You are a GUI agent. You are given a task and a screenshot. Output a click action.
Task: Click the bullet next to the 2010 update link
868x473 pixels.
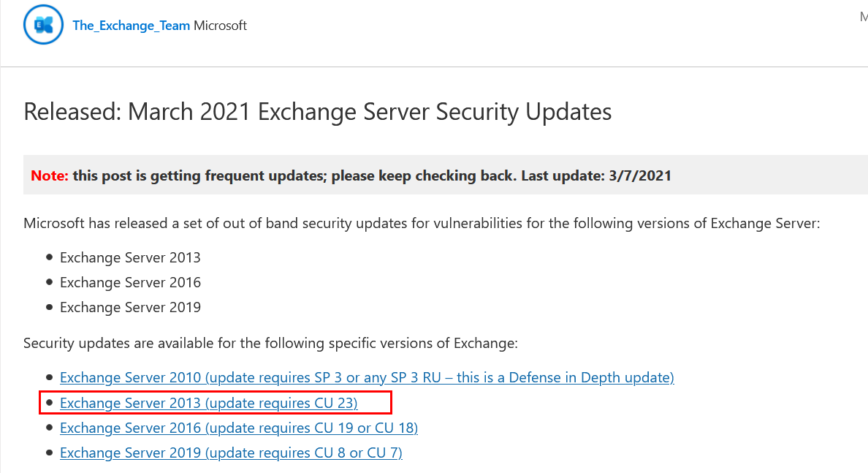(x=49, y=376)
